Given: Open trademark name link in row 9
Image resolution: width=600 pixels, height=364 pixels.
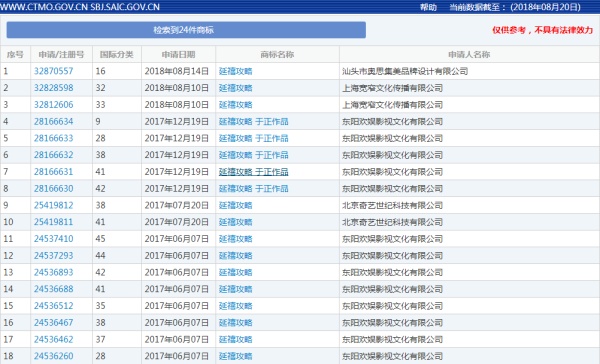Looking at the screenshot, I should pos(235,206).
